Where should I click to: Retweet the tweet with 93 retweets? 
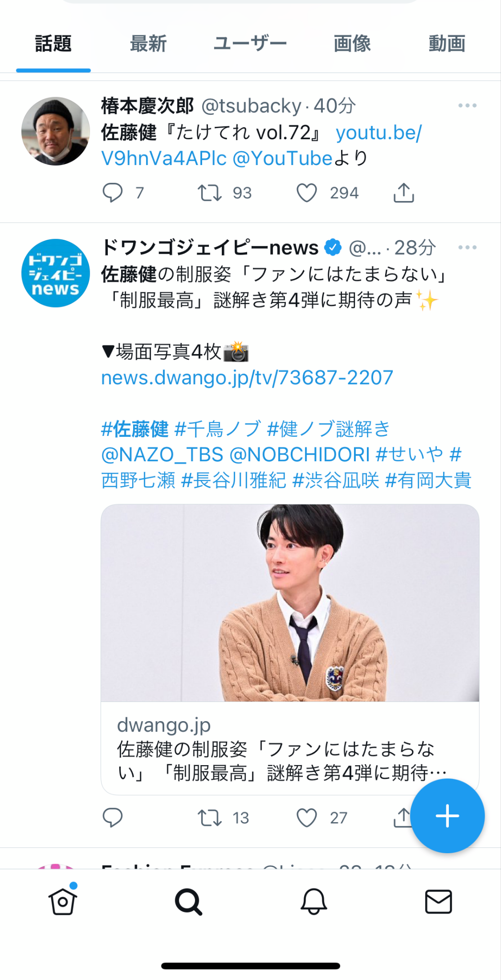click(210, 193)
